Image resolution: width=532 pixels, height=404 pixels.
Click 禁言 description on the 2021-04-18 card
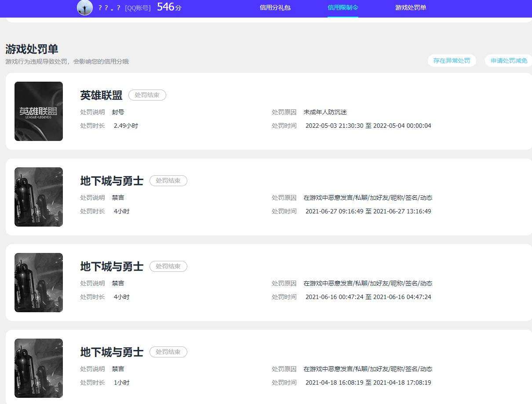[118, 369]
